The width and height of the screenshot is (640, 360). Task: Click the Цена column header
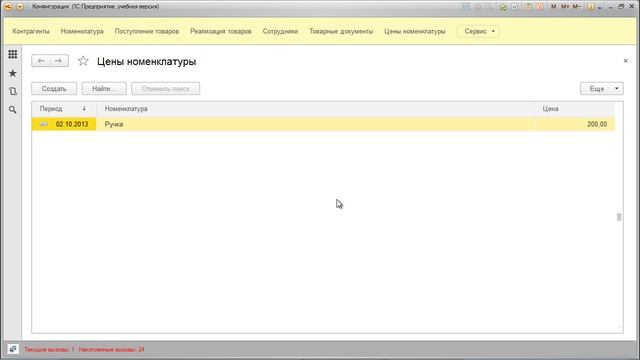point(574,109)
